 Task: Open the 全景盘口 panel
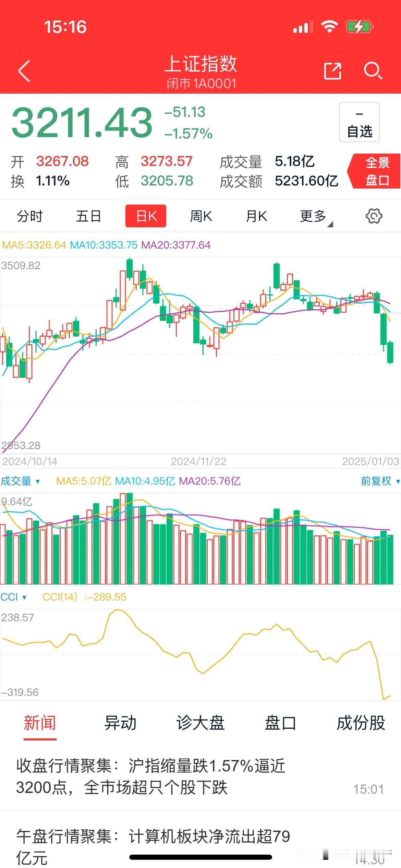[375, 171]
